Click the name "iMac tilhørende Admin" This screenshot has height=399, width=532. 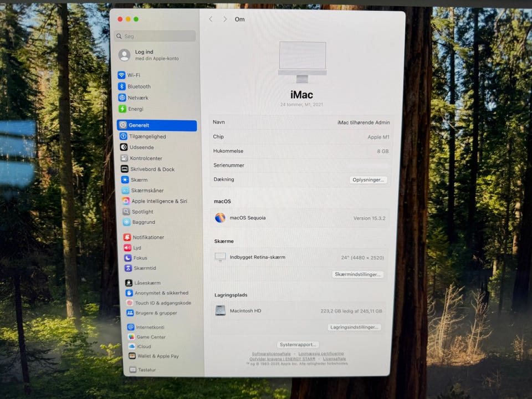point(364,122)
